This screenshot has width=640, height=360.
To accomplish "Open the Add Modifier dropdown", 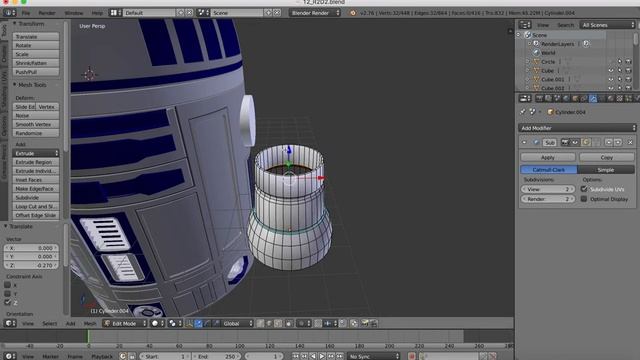I will (x=577, y=128).
